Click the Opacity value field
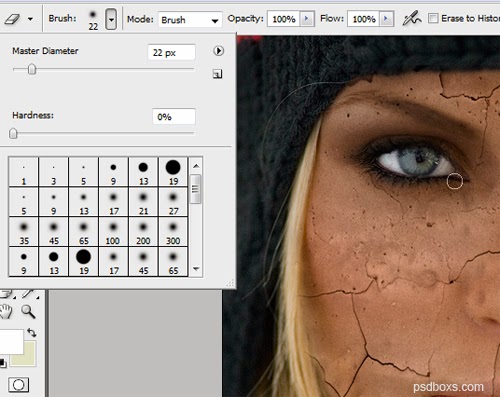The image size is (500, 397). tap(284, 19)
